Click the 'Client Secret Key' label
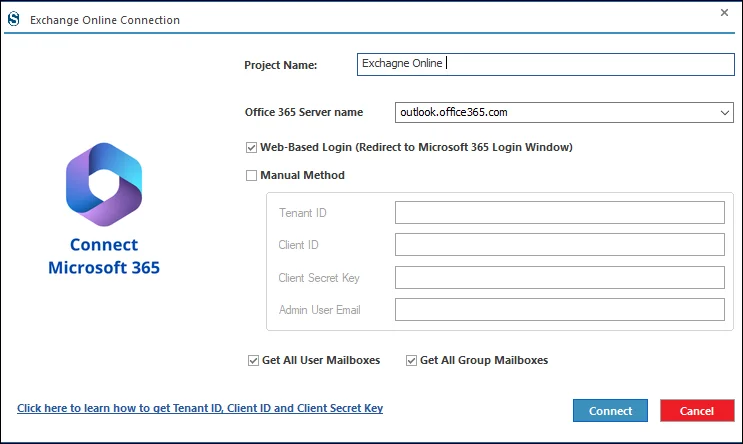Image resolution: width=743 pixels, height=444 pixels. pos(319,278)
